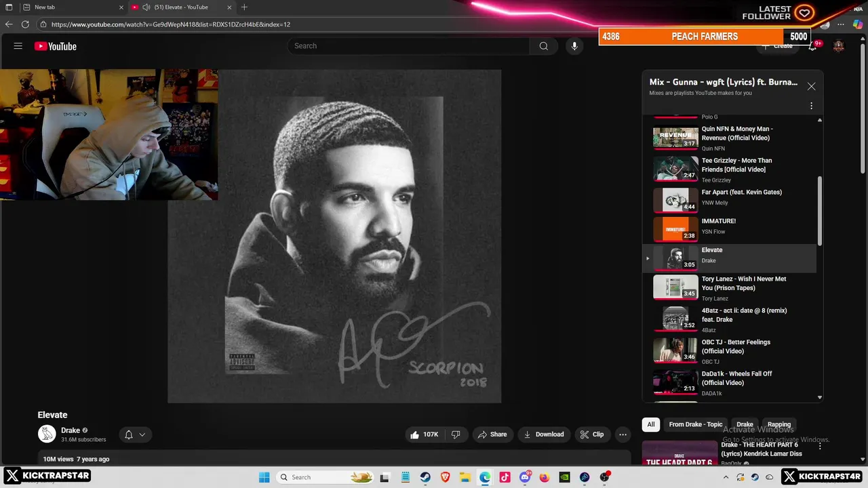This screenshot has height=488, width=868.
Task: Reload the current page
Action: (25, 24)
